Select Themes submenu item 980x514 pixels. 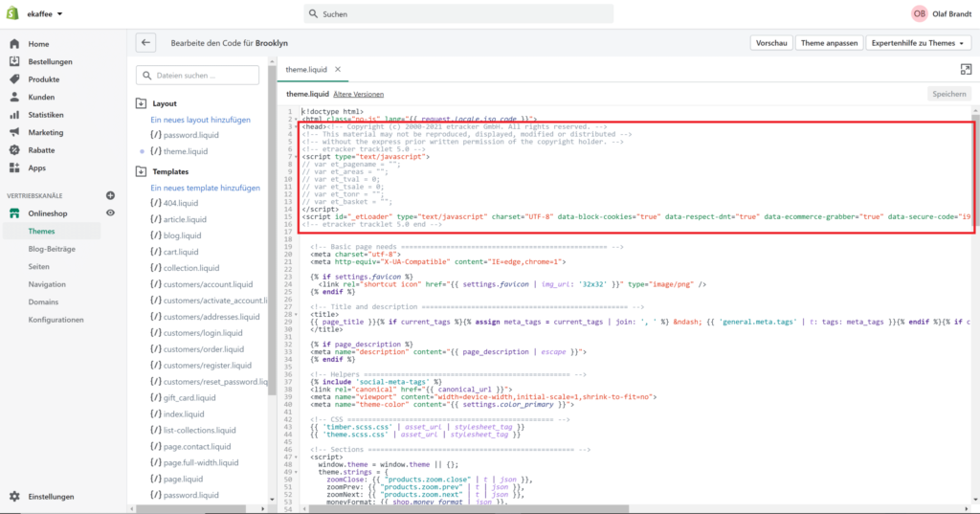click(x=41, y=232)
